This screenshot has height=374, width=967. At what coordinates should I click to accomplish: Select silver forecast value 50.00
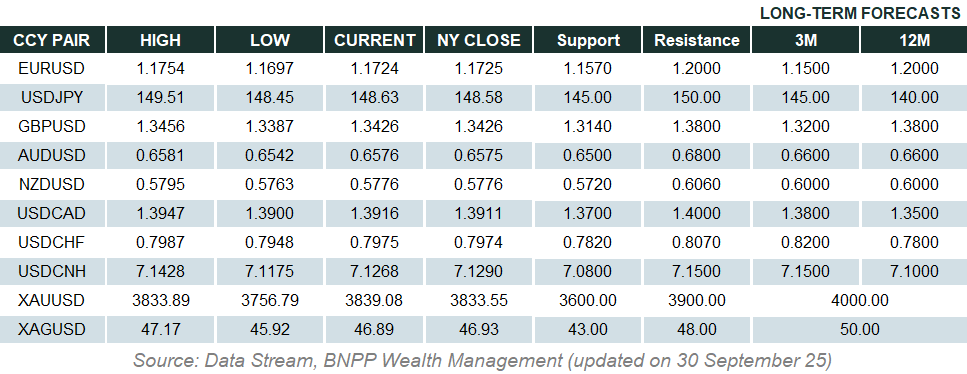[860, 330]
